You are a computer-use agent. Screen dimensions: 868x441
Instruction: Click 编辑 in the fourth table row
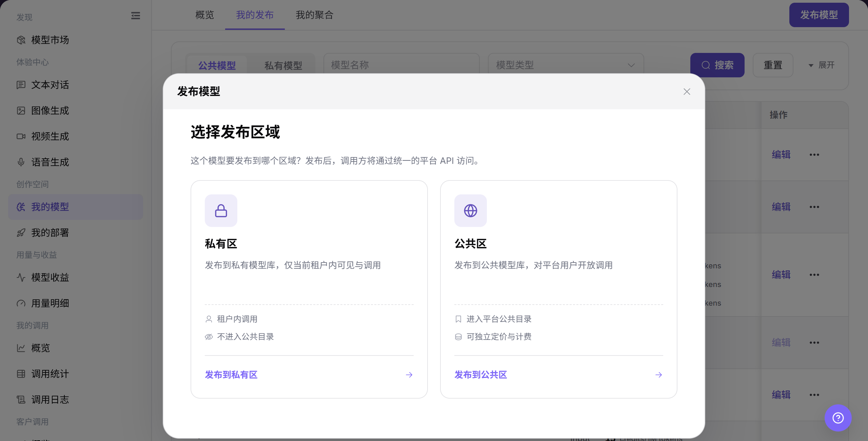(x=781, y=343)
